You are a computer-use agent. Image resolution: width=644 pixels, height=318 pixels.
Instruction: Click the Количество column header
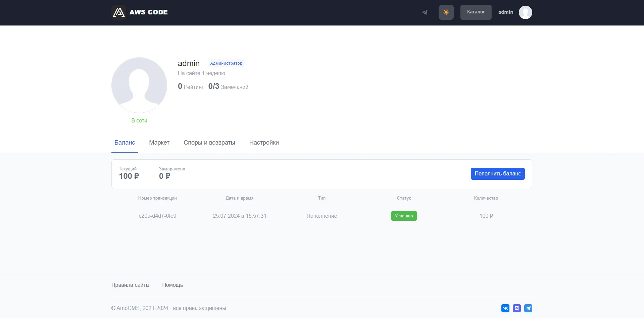click(486, 198)
